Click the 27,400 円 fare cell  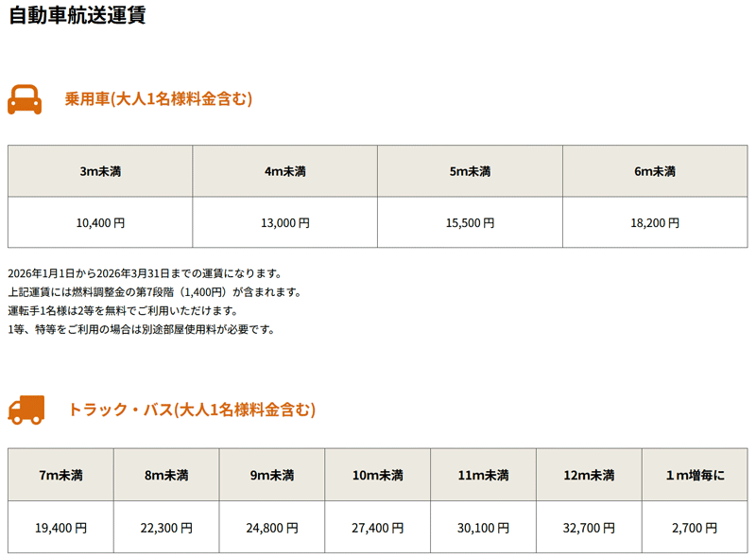point(378,528)
